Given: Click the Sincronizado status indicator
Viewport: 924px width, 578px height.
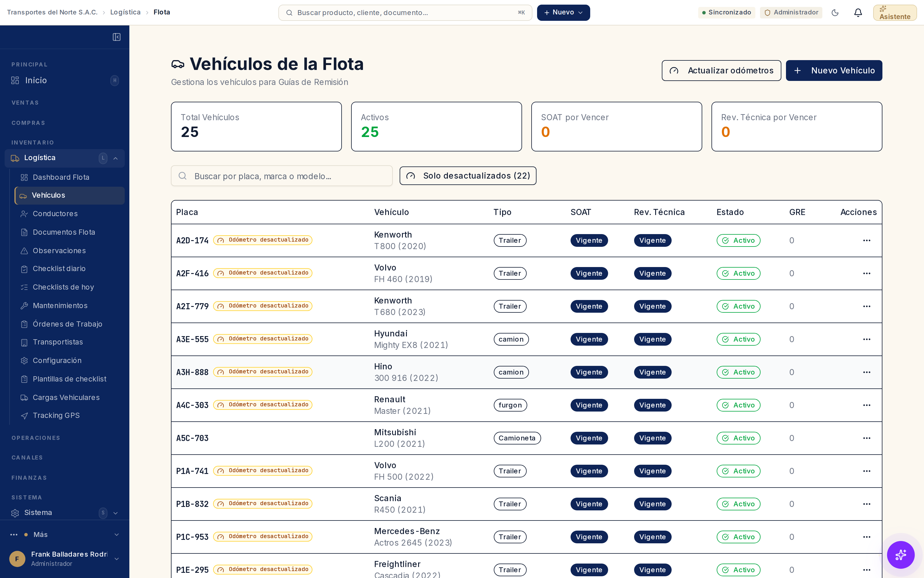Looking at the screenshot, I should pos(726,13).
